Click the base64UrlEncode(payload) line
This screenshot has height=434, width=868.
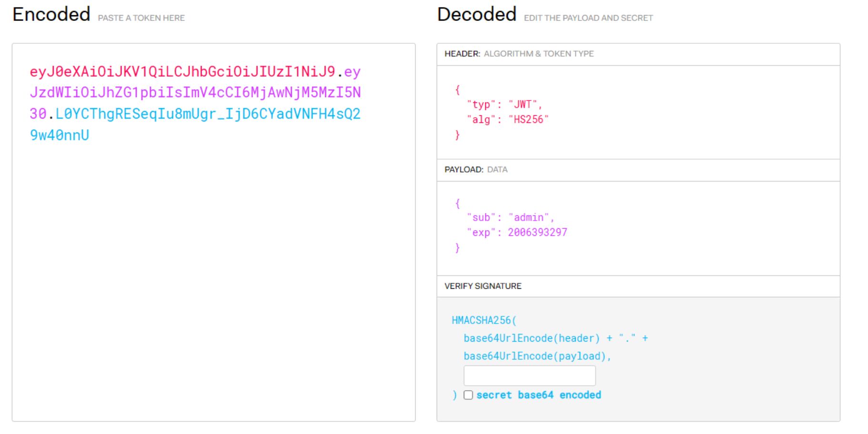point(537,356)
